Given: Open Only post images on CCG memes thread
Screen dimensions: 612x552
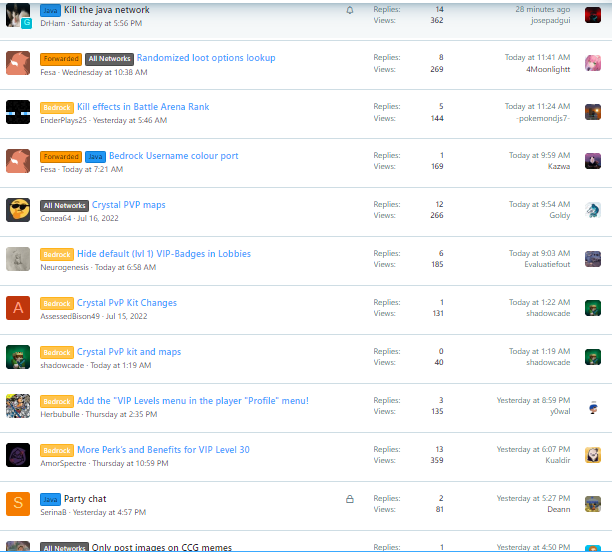Looking at the screenshot, I should (x=162, y=547).
